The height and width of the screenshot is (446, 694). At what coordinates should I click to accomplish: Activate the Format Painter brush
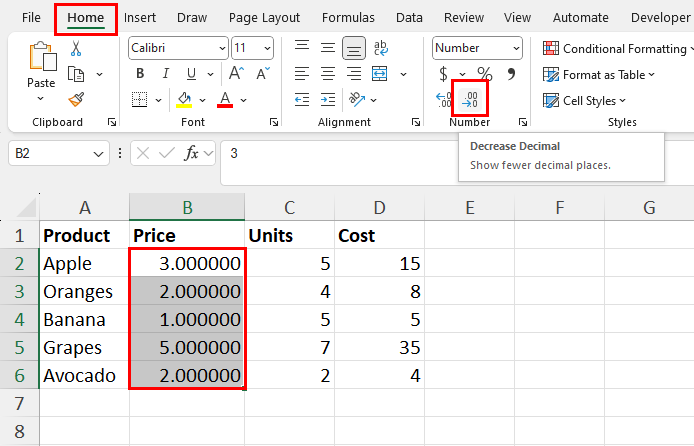pos(76,99)
